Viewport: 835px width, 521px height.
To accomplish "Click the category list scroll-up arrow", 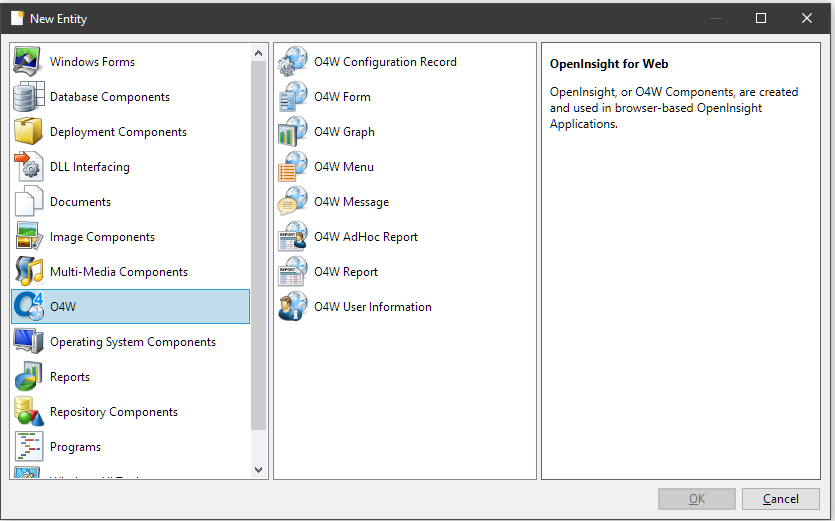I will pyautogui.click(x=258, y=53).
